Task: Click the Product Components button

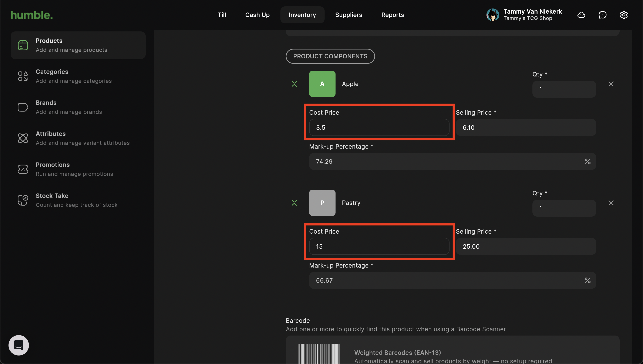Action: 330,56
